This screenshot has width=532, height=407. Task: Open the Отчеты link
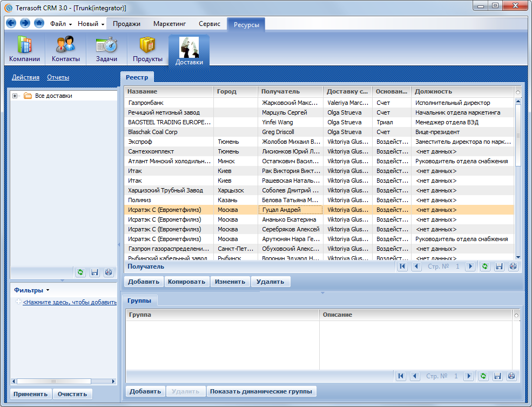point(58,77)
